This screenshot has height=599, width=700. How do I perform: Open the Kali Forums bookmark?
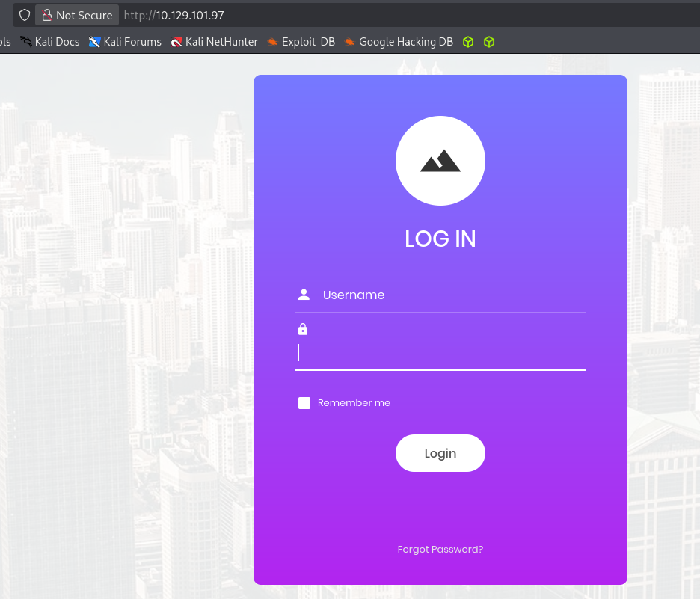125,42
